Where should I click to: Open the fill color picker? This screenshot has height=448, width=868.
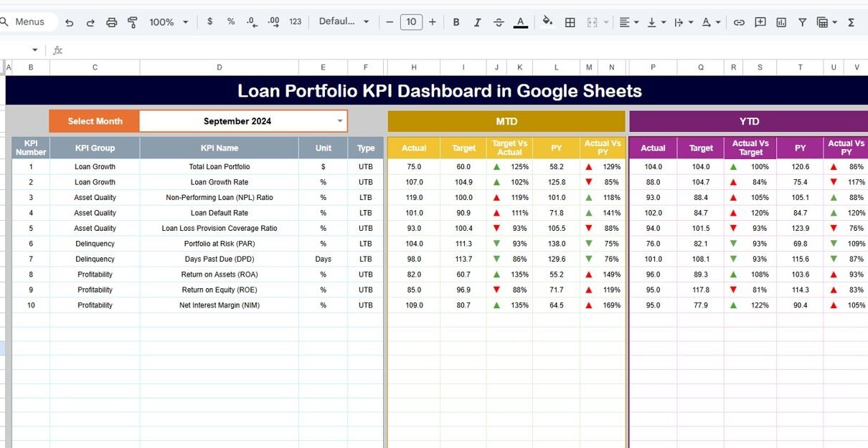tap(547, 22)
